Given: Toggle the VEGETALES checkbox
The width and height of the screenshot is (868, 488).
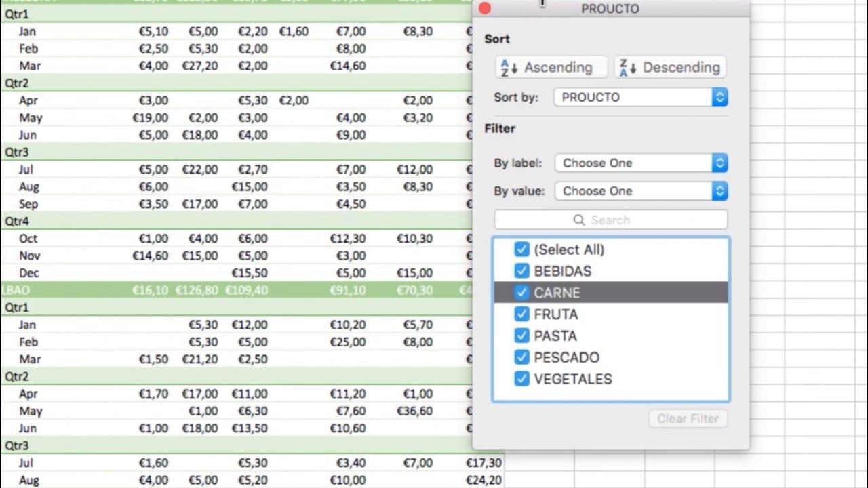Looking at the screenshot, I should click(521, 379).
